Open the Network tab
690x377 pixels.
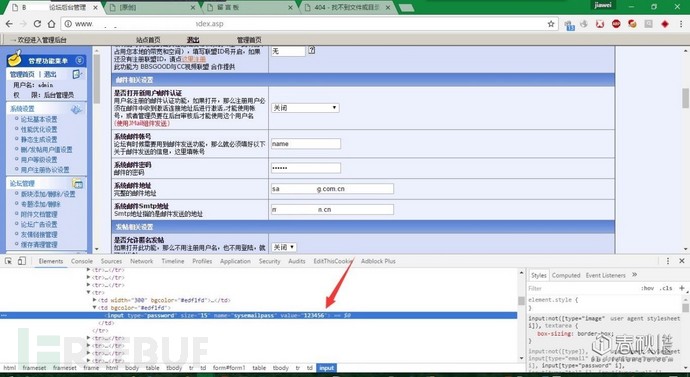click(x=142, y=261)
